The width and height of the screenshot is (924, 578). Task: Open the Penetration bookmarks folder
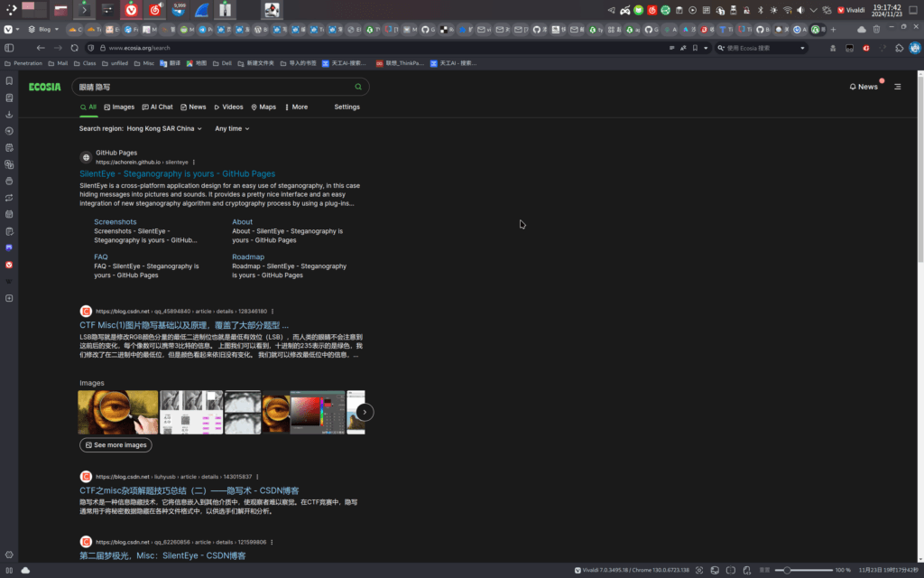[x=23, y=63]
